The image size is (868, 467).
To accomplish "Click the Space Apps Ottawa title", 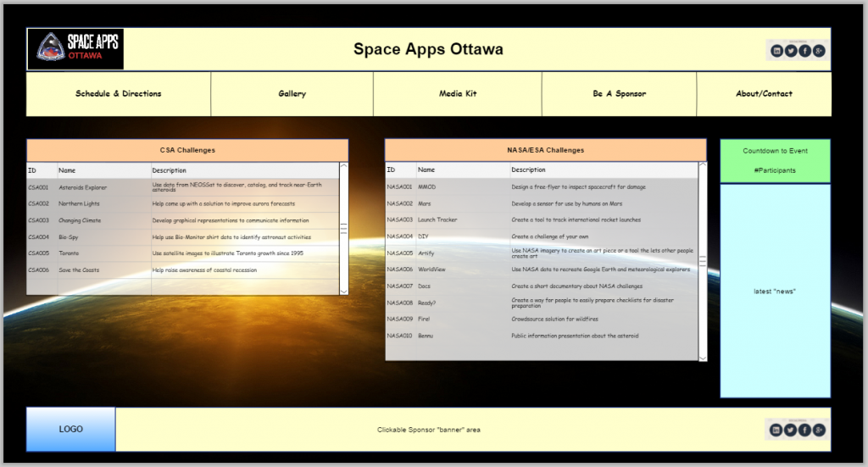I will 428,49.
